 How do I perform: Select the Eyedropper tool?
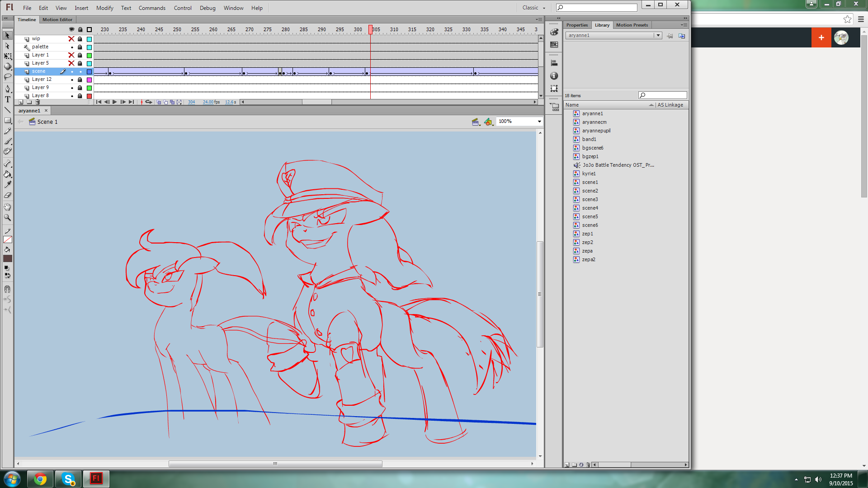coord(8,184)
